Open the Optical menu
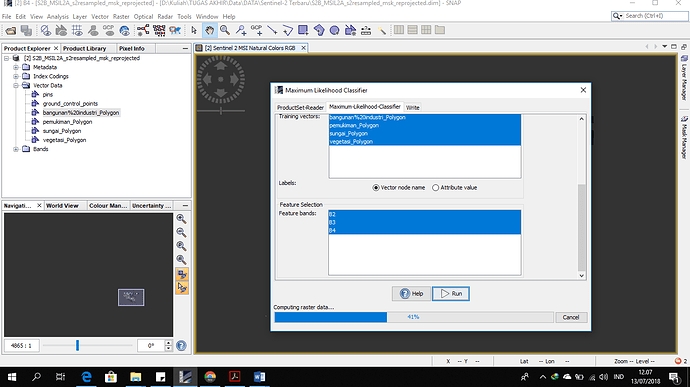 pyautogui.click(x=143, y=17)
